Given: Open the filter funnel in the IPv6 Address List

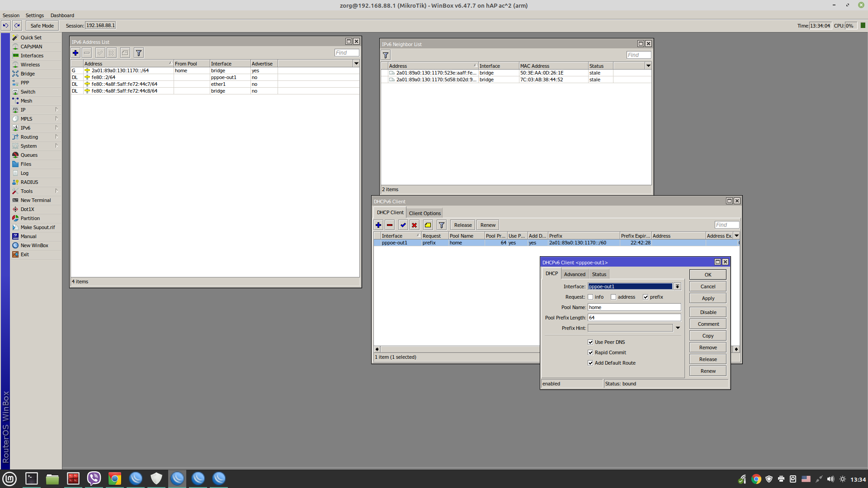Looking at the screenshot, I should pyautogui.click(x=139, y=53).
